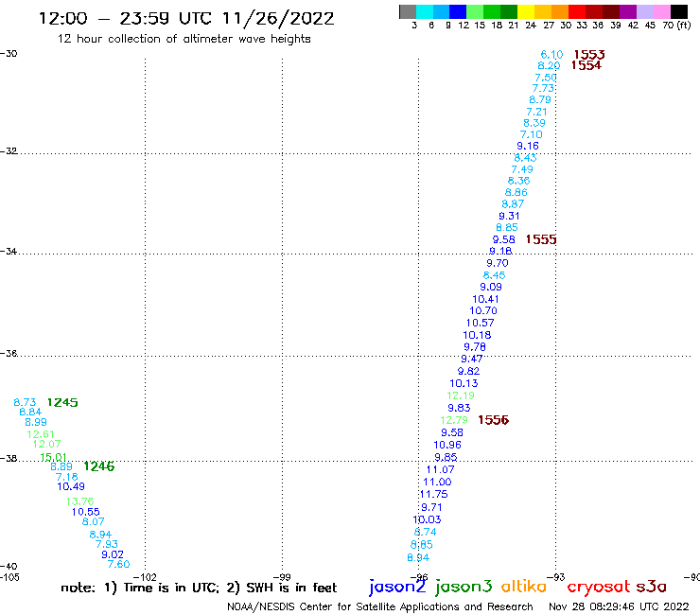
Task: Click the wave height value 10.55
Action: [86, 512]
